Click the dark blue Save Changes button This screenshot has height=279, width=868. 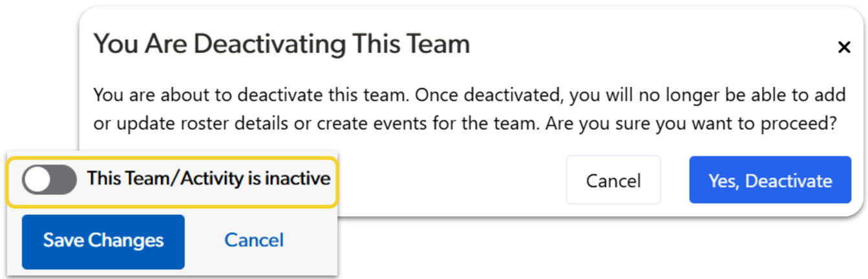click(x=103, y=242)
